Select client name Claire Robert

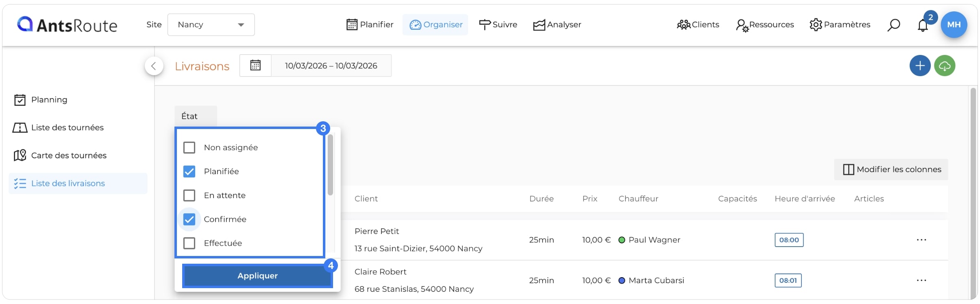[380, 272]
